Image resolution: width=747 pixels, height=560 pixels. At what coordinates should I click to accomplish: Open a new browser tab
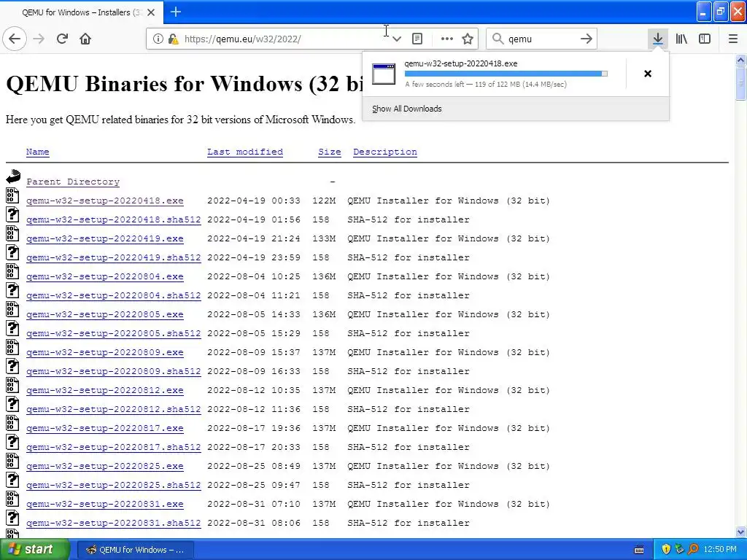pyautogui.click(x=176, y=12)
